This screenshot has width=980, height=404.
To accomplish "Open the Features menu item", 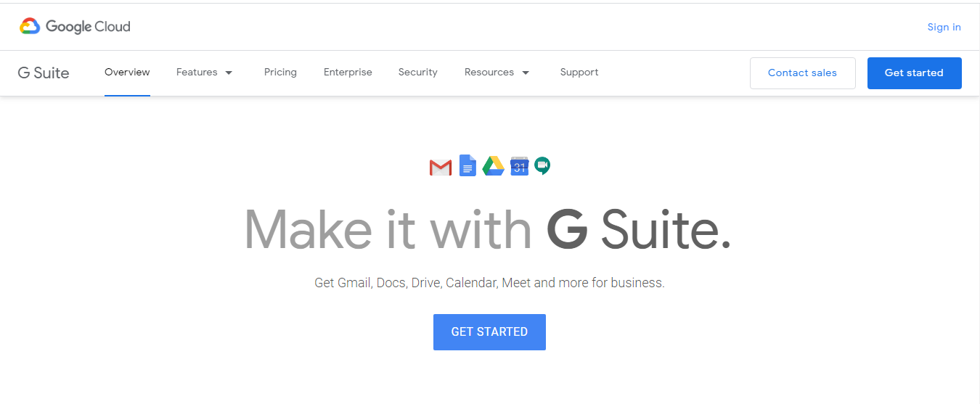I will 197,73.
